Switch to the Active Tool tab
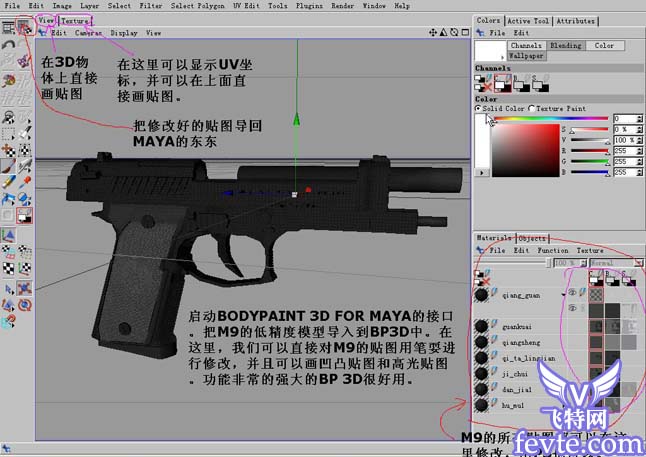The width and height of the screenshot is (646, 457). tap(528, 21)
